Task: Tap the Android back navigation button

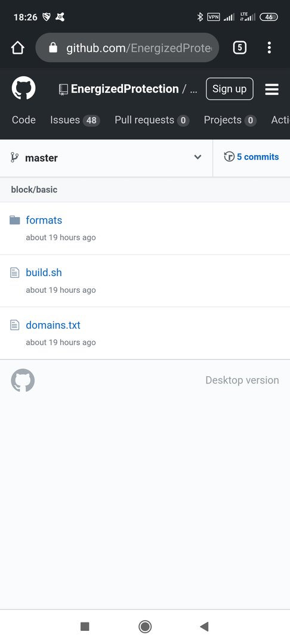Action: coord(204,626)
